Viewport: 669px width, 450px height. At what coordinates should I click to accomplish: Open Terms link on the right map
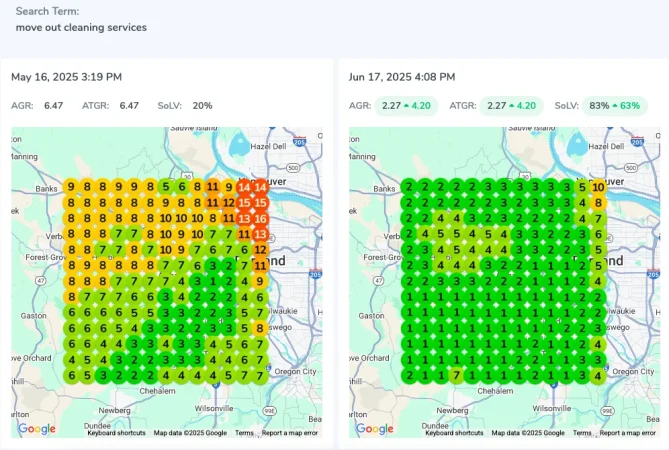point(582,433)
